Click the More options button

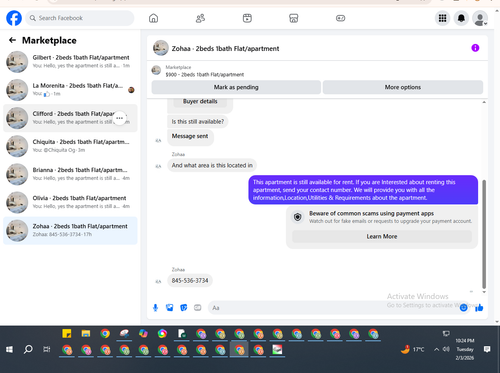tap(403, 87)
